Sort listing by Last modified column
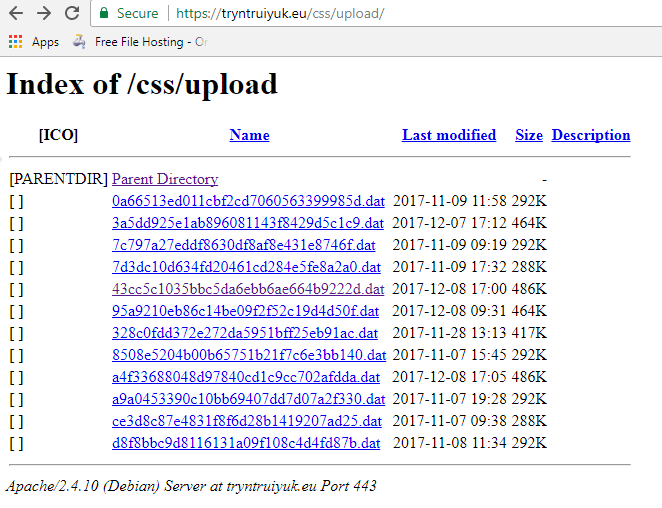 [x=448, y=135]
